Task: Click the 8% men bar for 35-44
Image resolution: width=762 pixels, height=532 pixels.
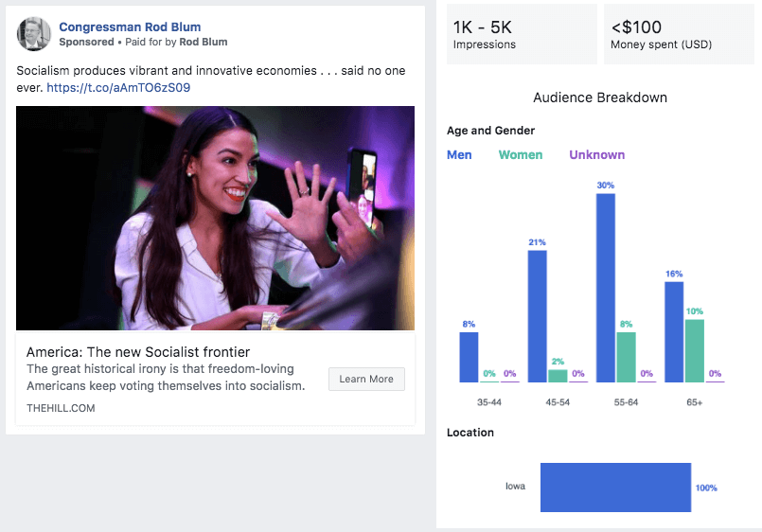Action: point(469,357)
